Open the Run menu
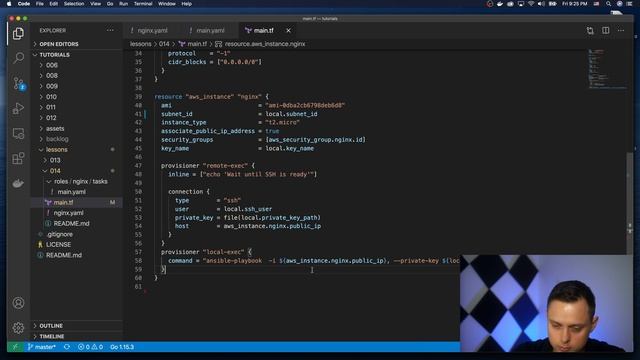640x360 pixels. (123, 4)
